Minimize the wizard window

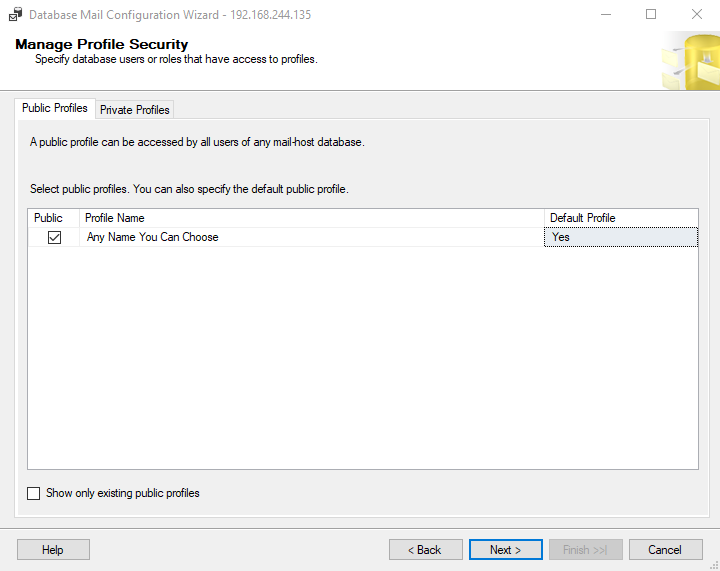tap(606, 15)
